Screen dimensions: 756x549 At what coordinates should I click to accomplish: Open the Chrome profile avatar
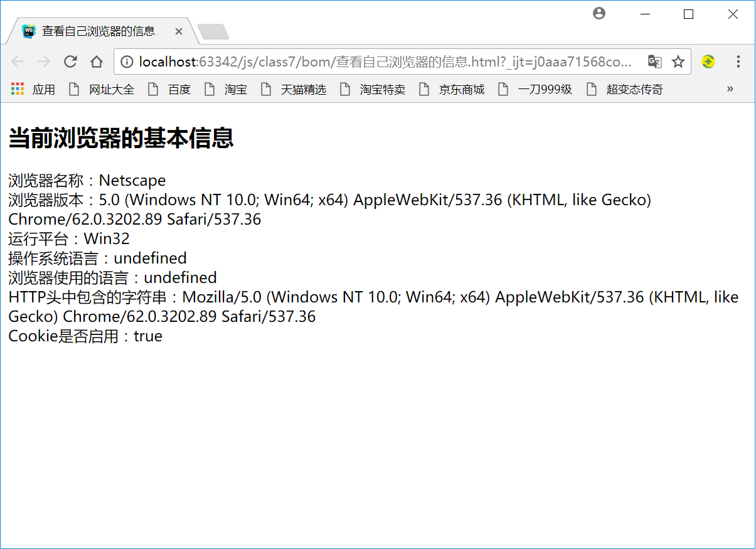pos(599,13)
